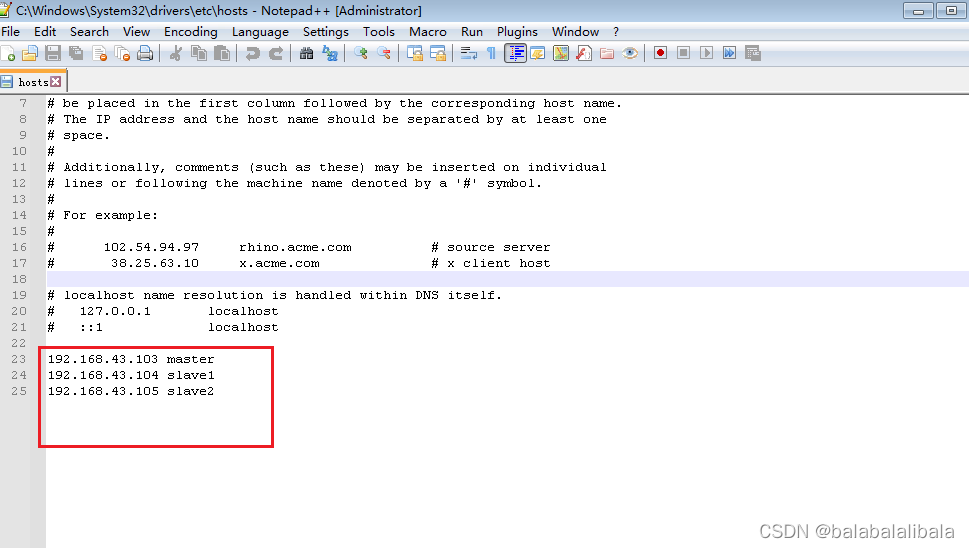Click the Save All icon
This screenshot has width=969, height=548.
pyautogui.click(x=77, y=54)
